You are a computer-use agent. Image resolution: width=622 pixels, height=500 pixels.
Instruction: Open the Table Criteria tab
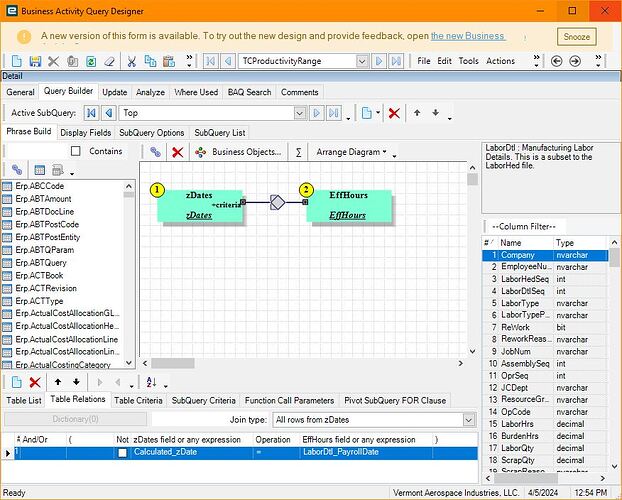[x=138, y=400]
